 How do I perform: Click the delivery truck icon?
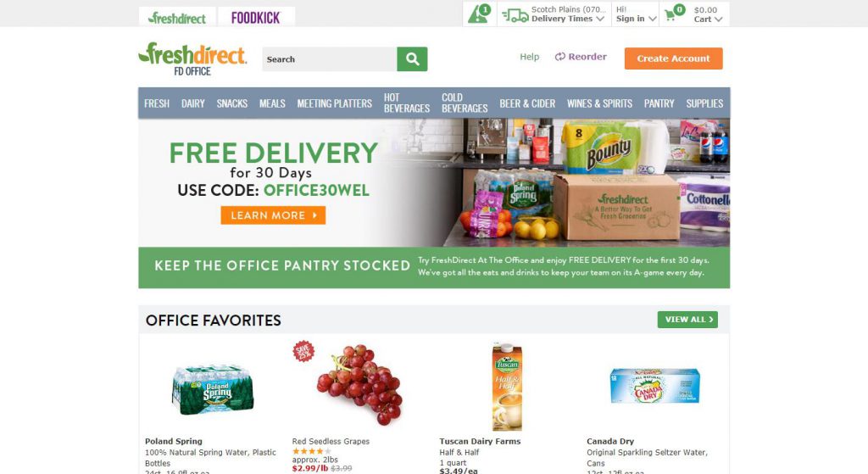click(515, 15)
